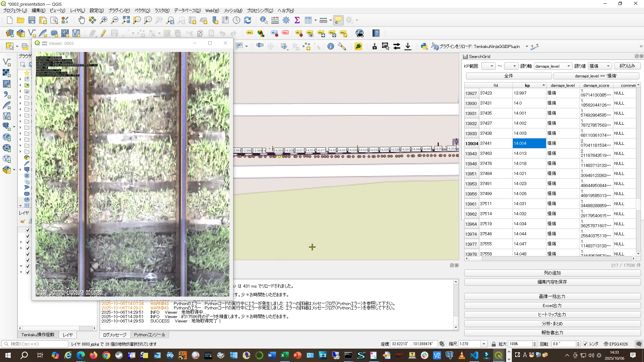This screenshot has width=644, height=362.
Task: Click the Open Project folder icon
Action: (21, 20)
